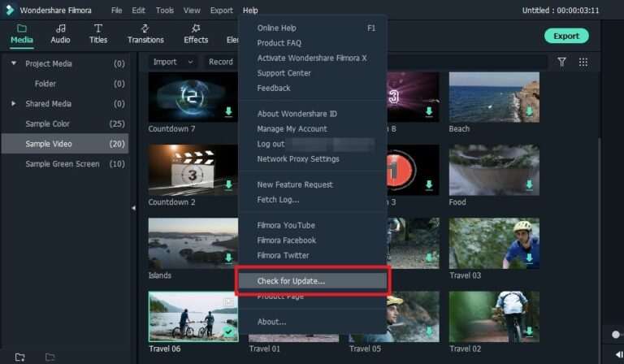Image resolution: width=624 pixels, height=364 pixels.
Task: Click the filter funnel icon
Action: tap(561, 62)
